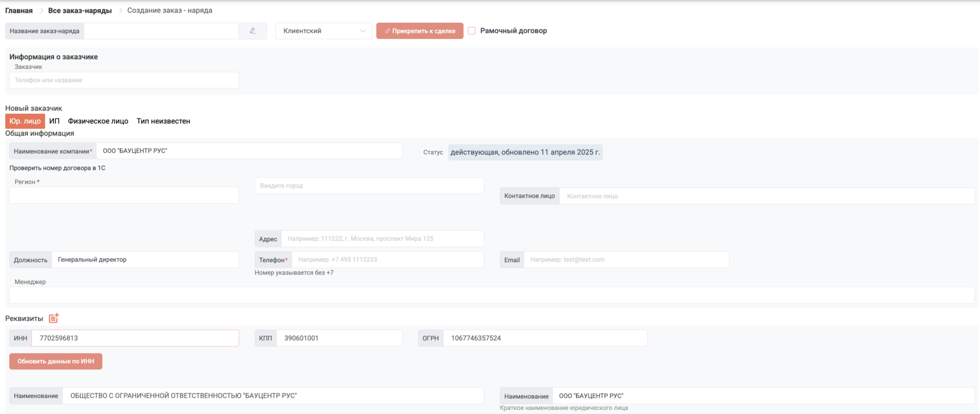
Task: Click the Создание заказ - наряда breadcrumb text
Action: 170,11
